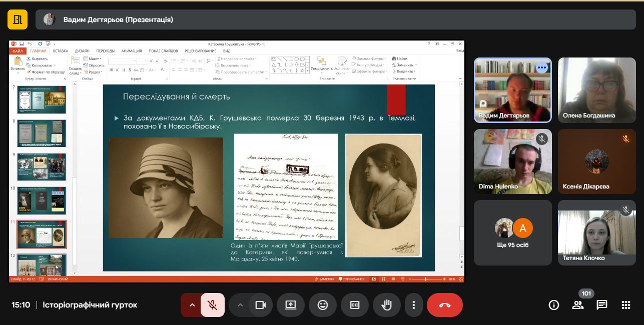Open more options three-dot menu
644x325 pixels.
[x=413, y=305]
